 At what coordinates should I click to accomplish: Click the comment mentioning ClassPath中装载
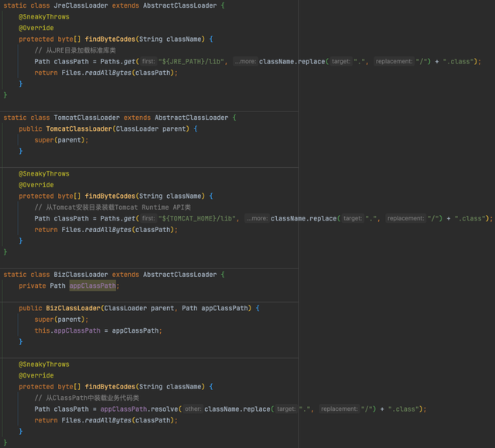click(87, 398)
